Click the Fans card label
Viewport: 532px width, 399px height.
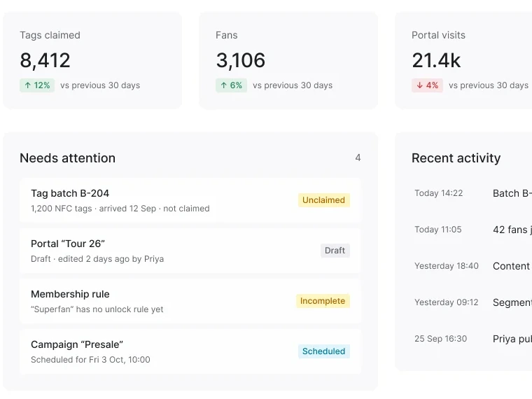point(227,35)
